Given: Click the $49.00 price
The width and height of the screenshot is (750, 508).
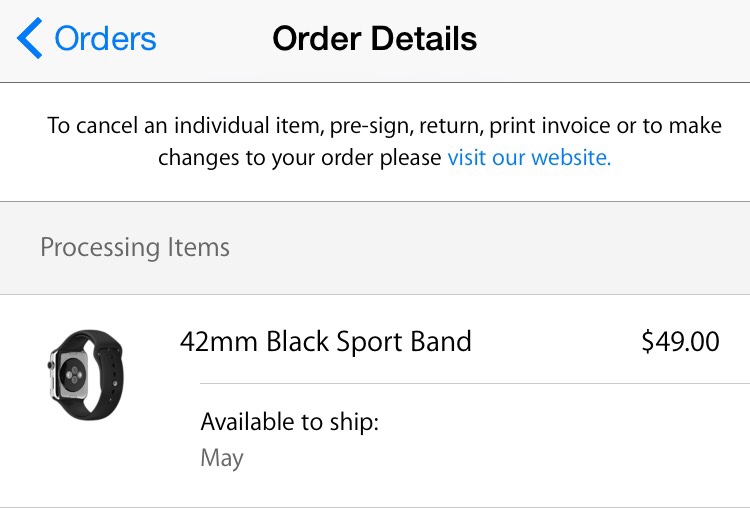Looking at the screenshot, I should (x=680, y=341).
